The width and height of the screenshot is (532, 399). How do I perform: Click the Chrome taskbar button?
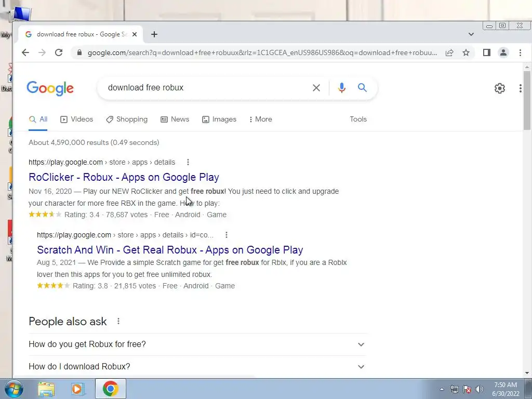click(111, 389)
